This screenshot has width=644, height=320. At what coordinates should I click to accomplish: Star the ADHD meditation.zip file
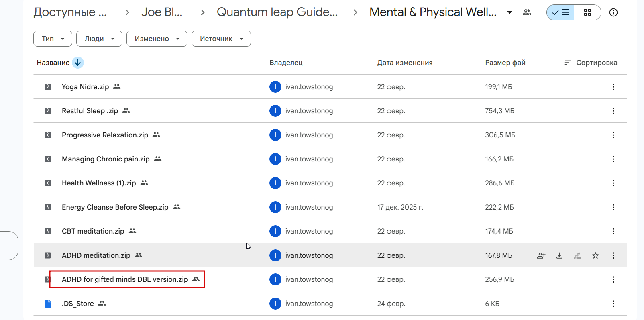tap(595, 255)
